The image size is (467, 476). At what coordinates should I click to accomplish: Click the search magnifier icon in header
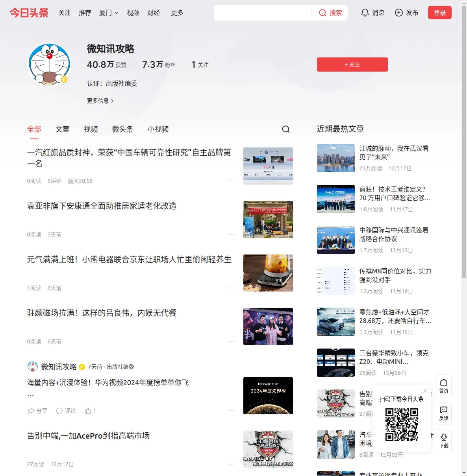pos(322,13)
